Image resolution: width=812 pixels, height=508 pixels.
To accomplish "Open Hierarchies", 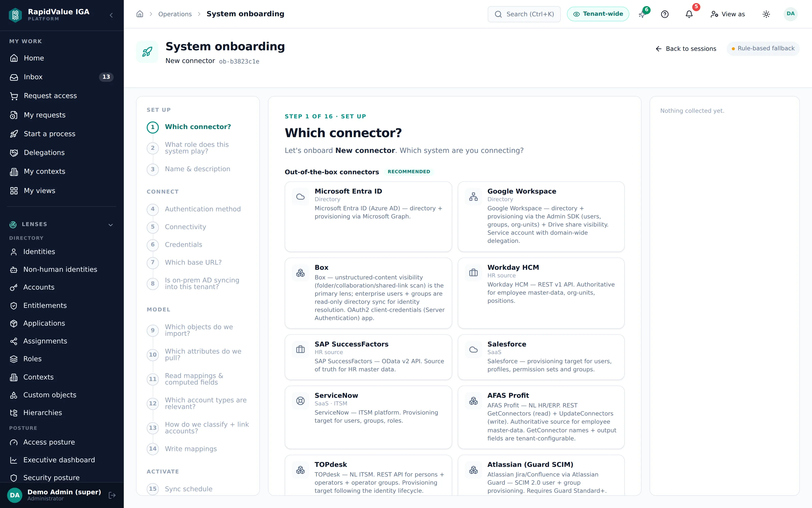I will tap(62, 412).
